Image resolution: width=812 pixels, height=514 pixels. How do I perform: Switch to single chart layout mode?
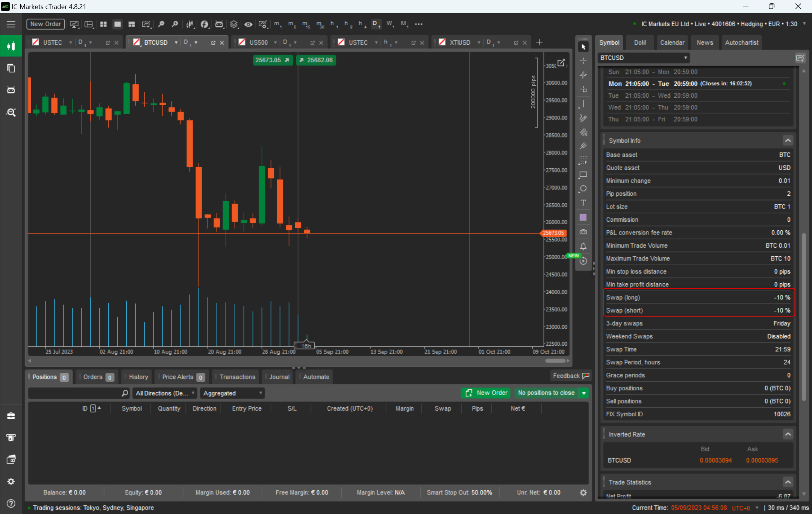coord(117,24)
